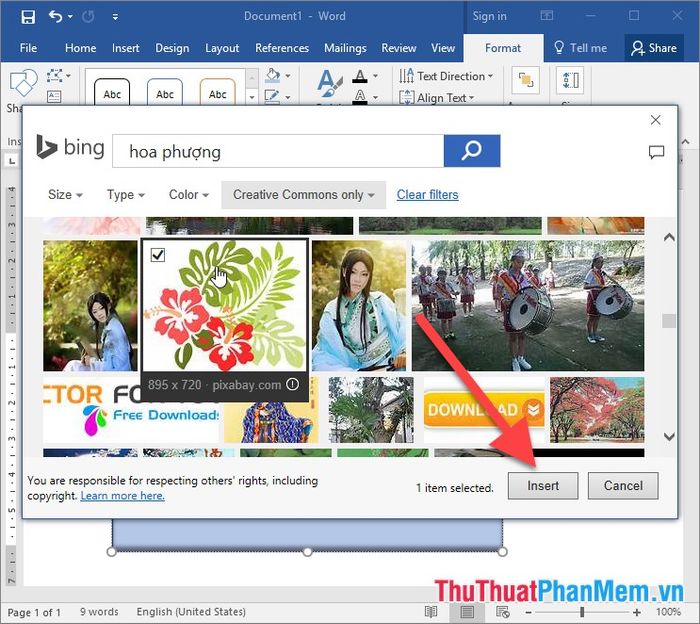Screen dimensions: 700x624
Task: Click the Ribbon Display Options icon
Action: point(546,16)
